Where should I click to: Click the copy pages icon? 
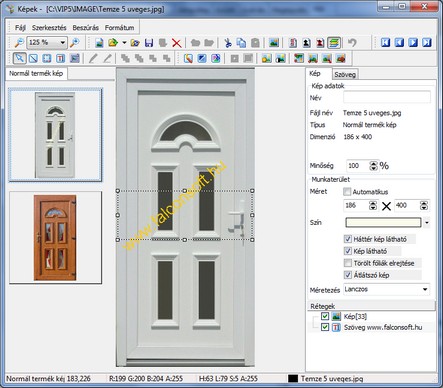(x=241, y=43)
